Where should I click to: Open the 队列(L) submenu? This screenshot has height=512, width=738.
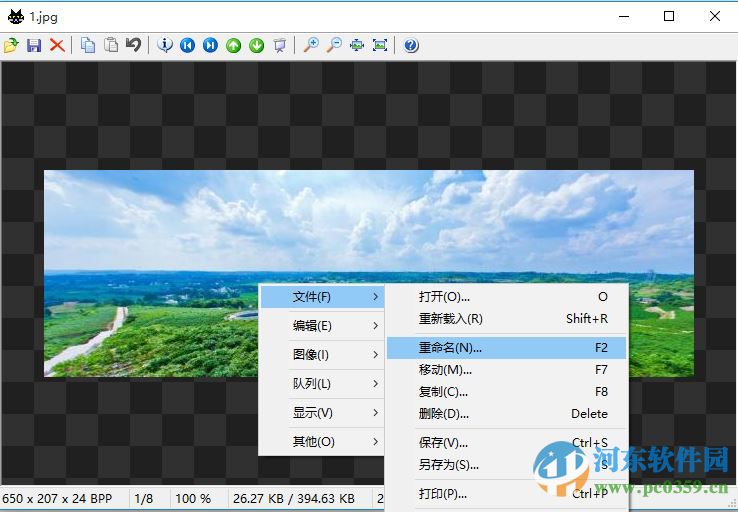(x=322, y=384)
